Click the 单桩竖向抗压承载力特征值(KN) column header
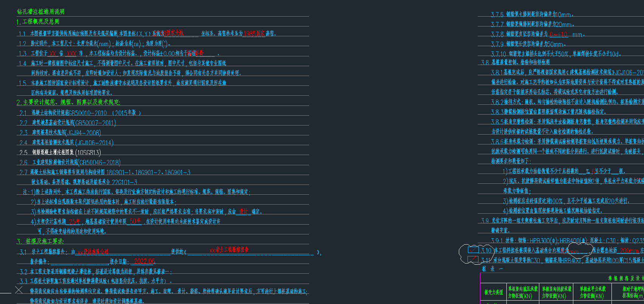Screen dimensions: 644x304 pyautogui.click(x=523, y=292)
